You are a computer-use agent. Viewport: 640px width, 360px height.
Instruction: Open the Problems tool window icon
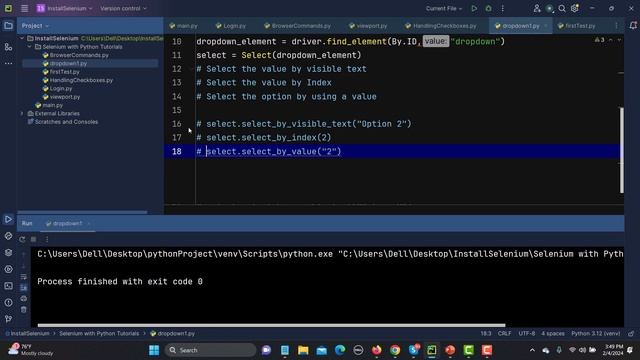(x=8, y=303)
